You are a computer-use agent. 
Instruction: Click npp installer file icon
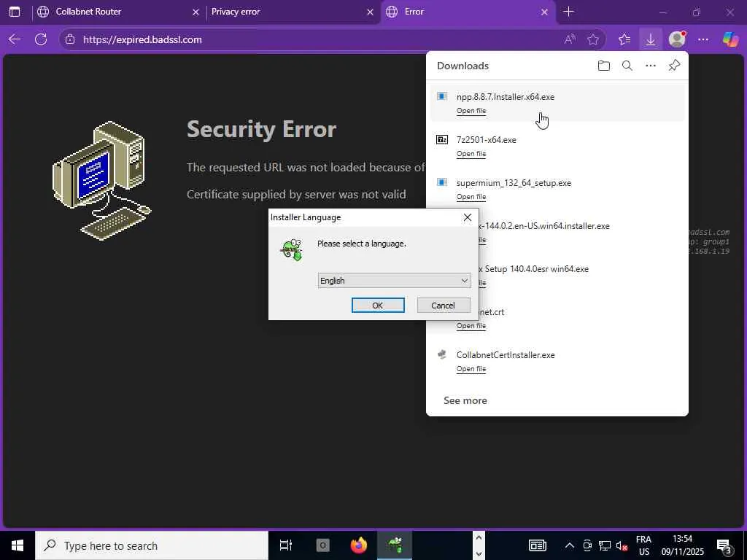point(442,96)
